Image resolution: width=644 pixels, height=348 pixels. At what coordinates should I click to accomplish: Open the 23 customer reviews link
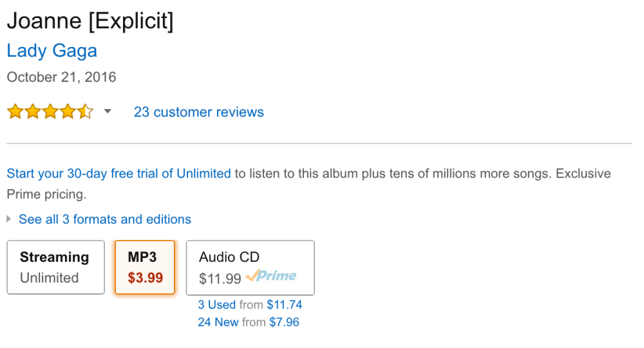coord(198,112)
